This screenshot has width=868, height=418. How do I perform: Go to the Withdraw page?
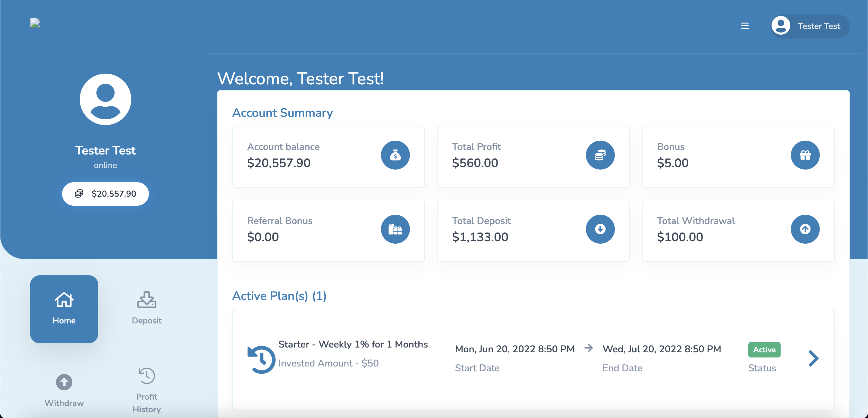tap(64, 390)
